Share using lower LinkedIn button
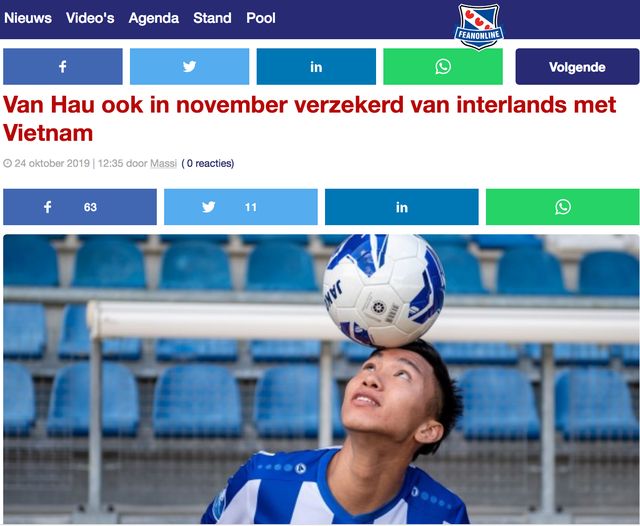This screenshot has width=640, height=526. (402, 207)
